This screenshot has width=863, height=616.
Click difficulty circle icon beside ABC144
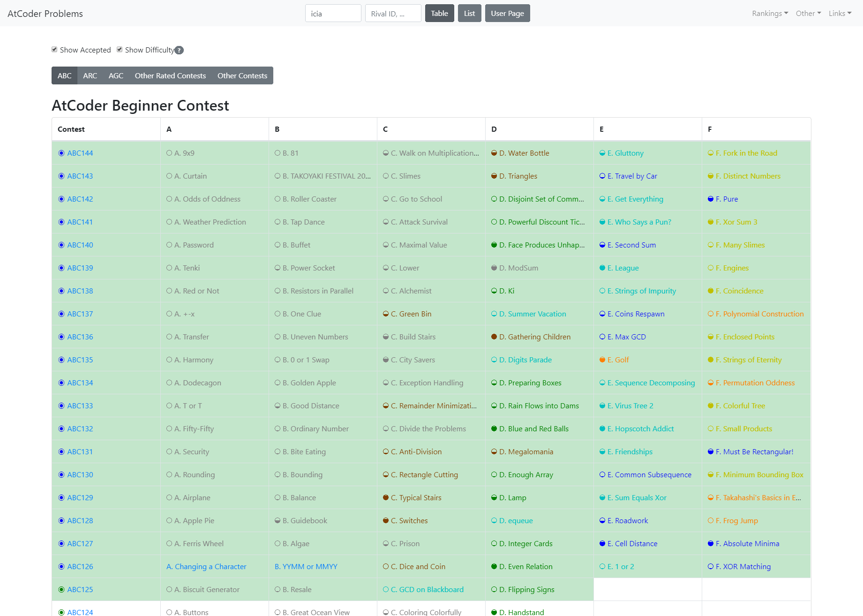pyautogui.click(x=61, y=153)
